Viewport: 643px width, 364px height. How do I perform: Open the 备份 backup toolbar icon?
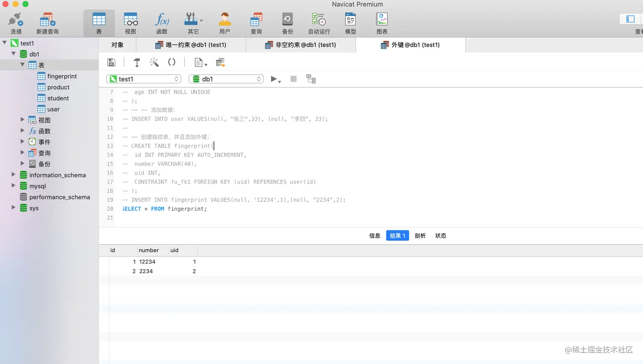pos(287,23)
